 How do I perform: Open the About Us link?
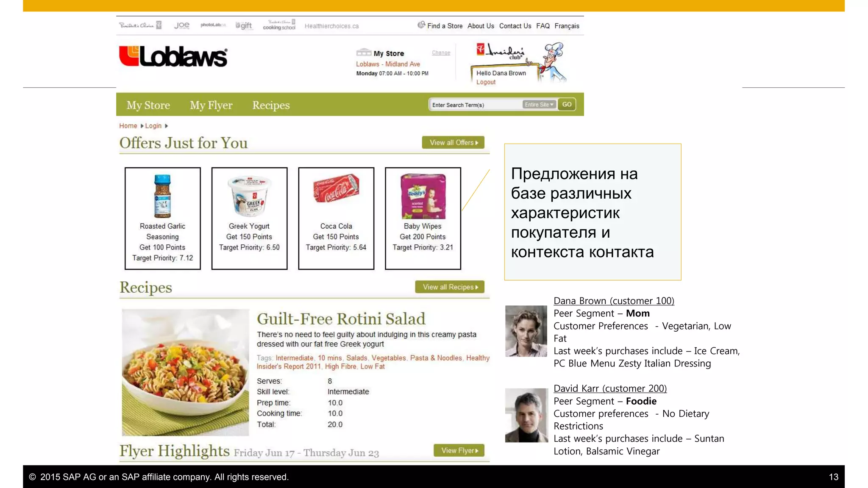[x=481, y=26]
